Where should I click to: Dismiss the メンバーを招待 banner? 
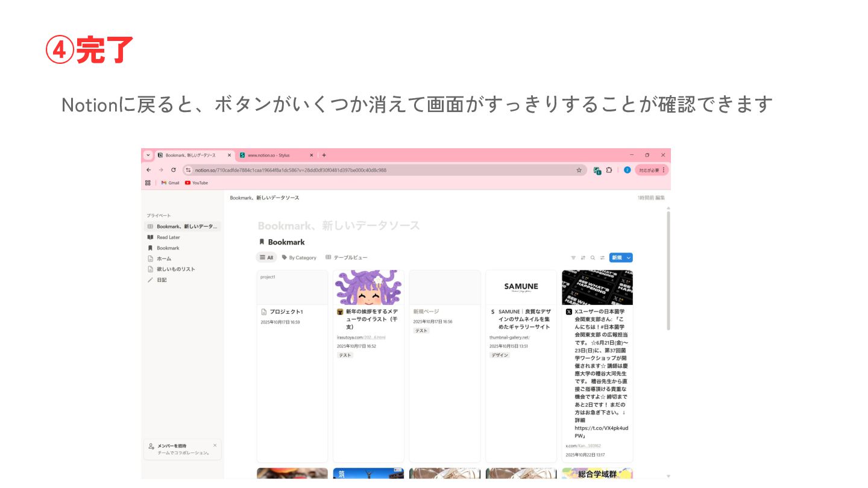tap(215, 445)
